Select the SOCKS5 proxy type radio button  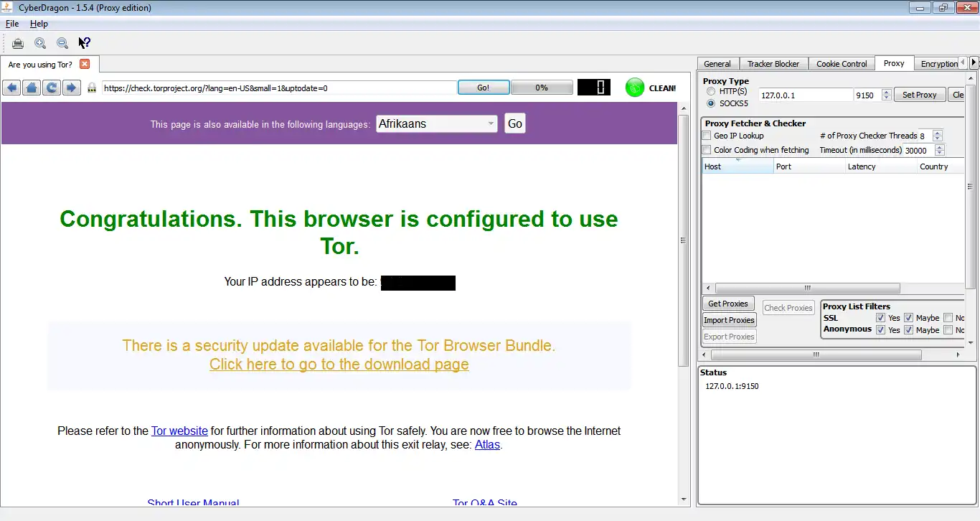coord(711,103)
